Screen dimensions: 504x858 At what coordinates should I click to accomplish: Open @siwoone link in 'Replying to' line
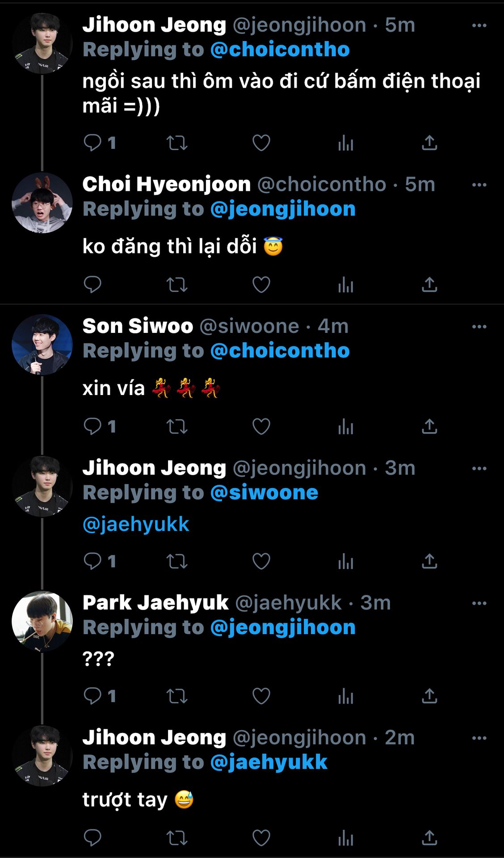(264, 492)
